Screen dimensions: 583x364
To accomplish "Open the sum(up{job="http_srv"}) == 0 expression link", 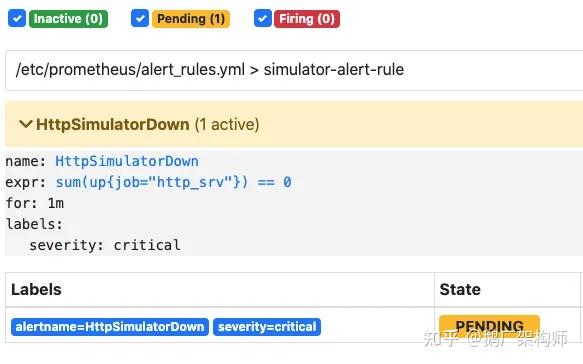I will pyautogui.click(x=173, y=182).
